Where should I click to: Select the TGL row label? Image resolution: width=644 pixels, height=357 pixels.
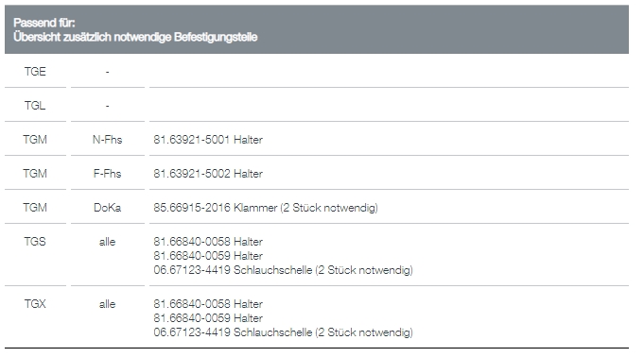(35, 106)
